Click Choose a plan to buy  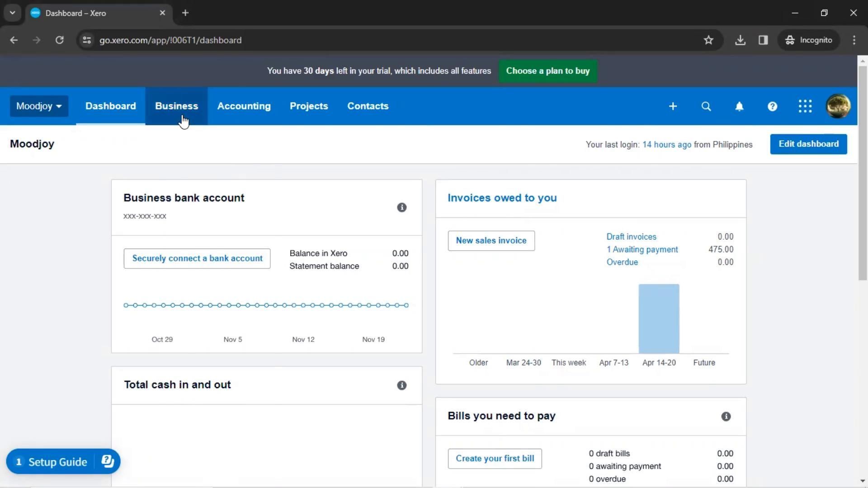coord(547,71)
